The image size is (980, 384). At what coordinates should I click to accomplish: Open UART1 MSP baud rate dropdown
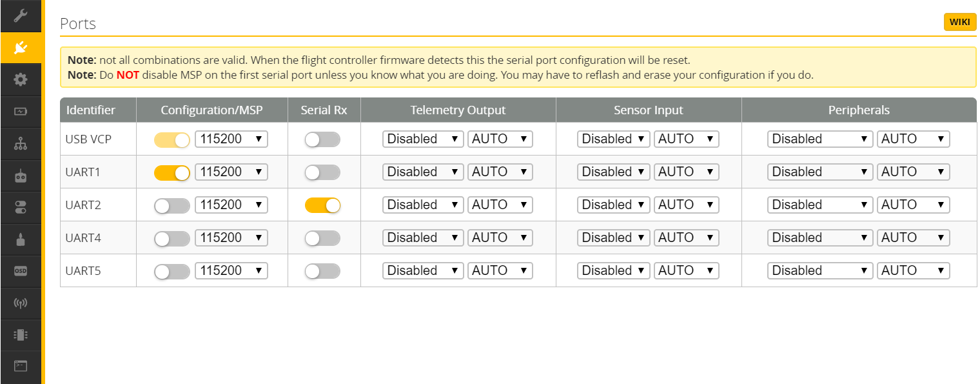tap(231, 172)
